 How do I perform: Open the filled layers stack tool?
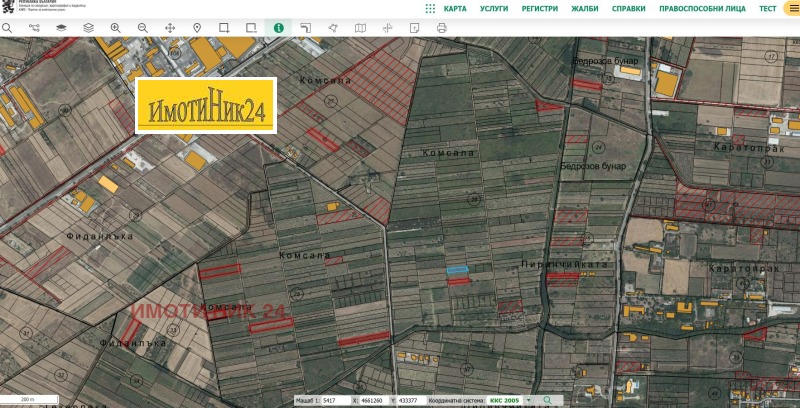[61, 28]
